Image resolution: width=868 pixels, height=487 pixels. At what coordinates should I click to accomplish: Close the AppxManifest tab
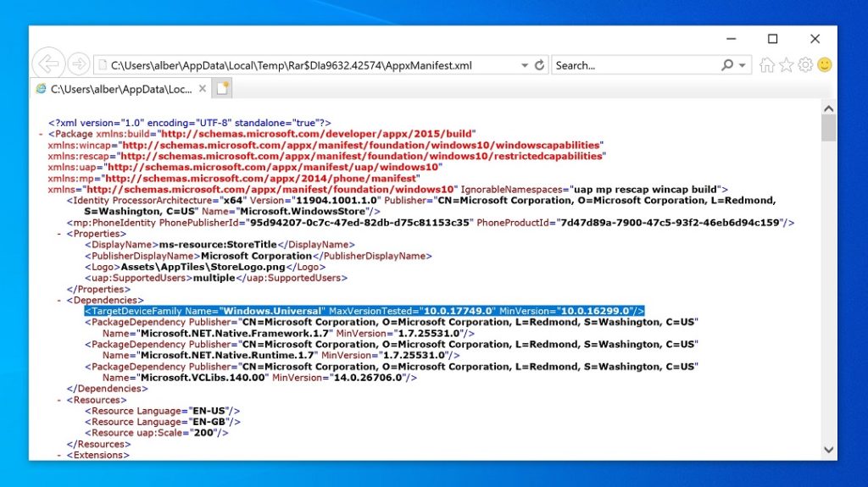[203, 88]
